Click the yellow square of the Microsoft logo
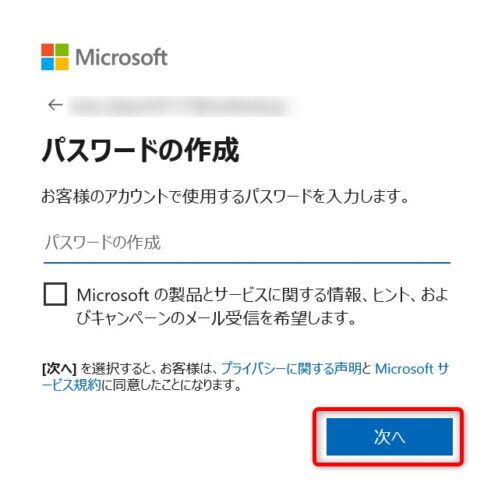Screen dimensions: 491x500 click(x=62, y=64)
